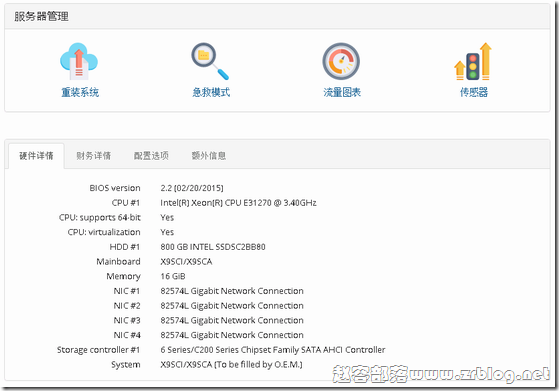This screenshot has width=559, height=391.
Task: Click the 流量图表 link text
Action: (x=342, y=92)
